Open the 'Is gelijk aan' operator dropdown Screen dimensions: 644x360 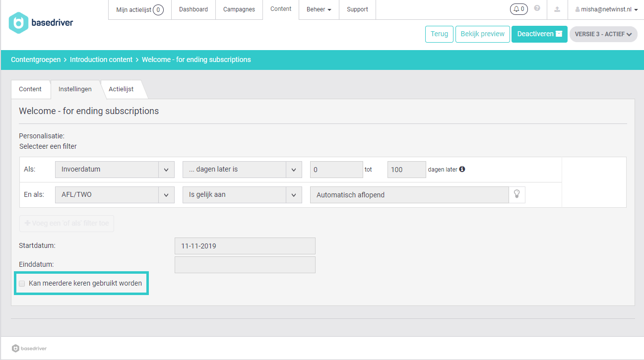point(242,194)
